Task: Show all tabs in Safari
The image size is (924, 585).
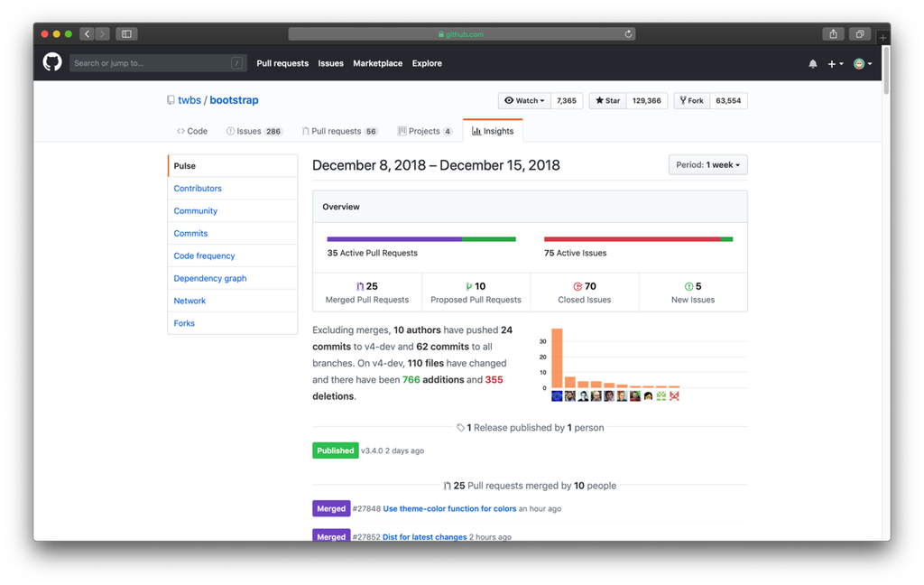Action: [x=860, y=34]
